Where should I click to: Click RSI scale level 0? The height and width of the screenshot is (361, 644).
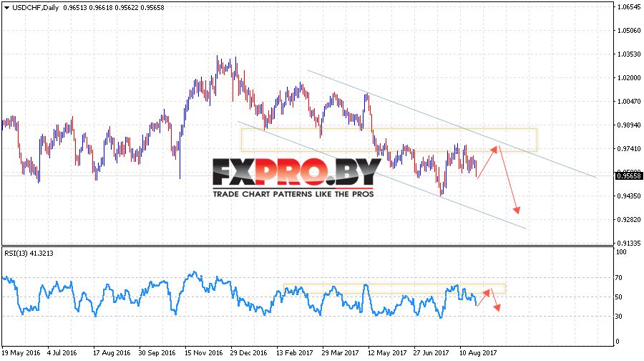coord(618,342)
